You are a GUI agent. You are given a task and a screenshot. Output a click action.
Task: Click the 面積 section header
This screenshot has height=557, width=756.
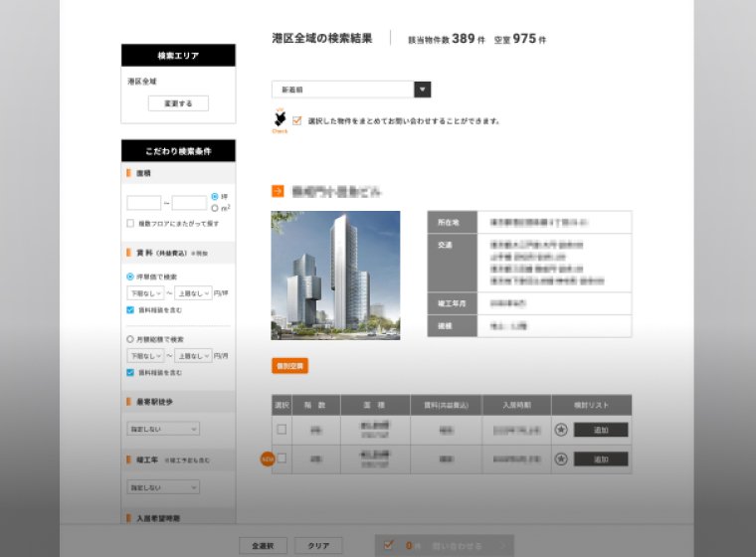click(178, 173)
